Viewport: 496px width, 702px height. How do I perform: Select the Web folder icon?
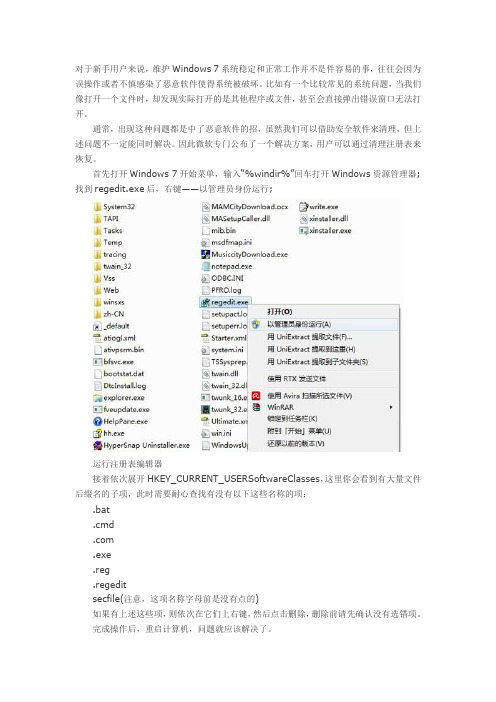coord(98,290)
